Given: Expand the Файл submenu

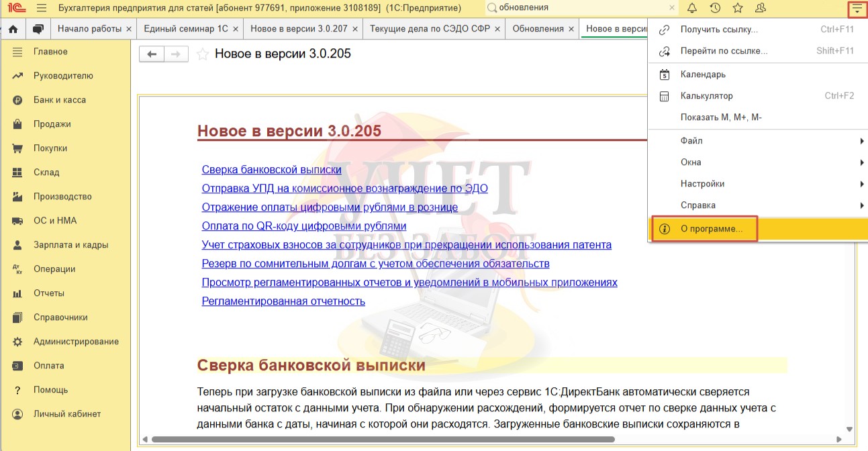Looking at the screenshot, I should (x=758, y=141).
